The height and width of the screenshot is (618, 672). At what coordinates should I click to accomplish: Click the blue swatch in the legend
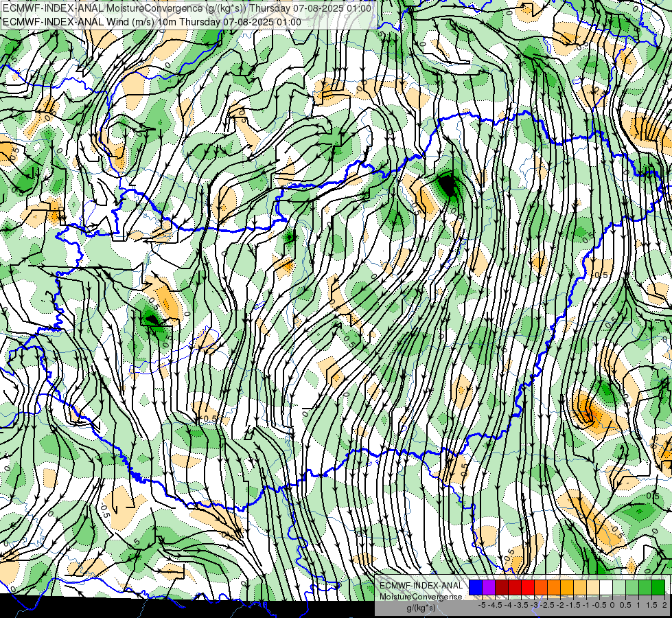[x=476, y=588]
